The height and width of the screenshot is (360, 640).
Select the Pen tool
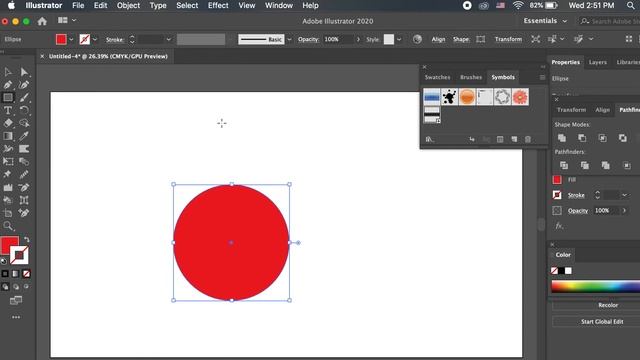coord(8,85)
